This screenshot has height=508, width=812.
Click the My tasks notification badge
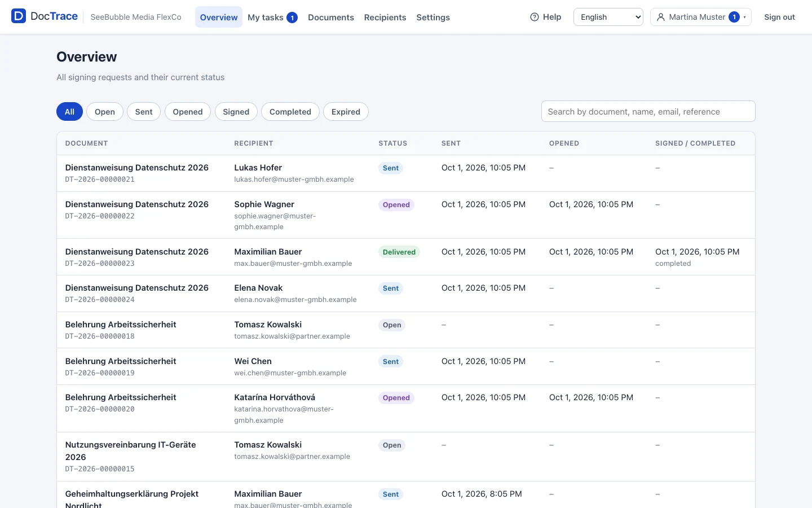[292, 17]
